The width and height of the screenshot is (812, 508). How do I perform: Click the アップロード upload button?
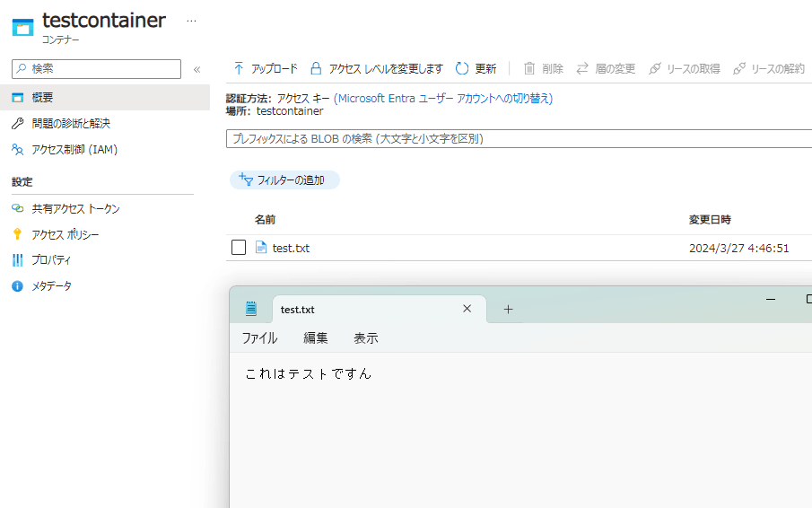pyautogui.click(x=266, y=68)
